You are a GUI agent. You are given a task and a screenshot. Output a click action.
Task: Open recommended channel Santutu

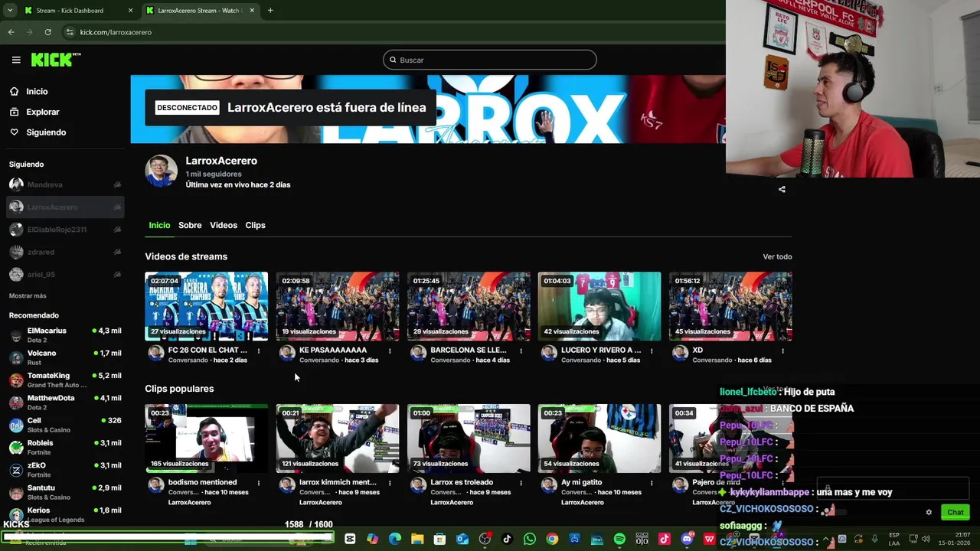pos(65,492)
